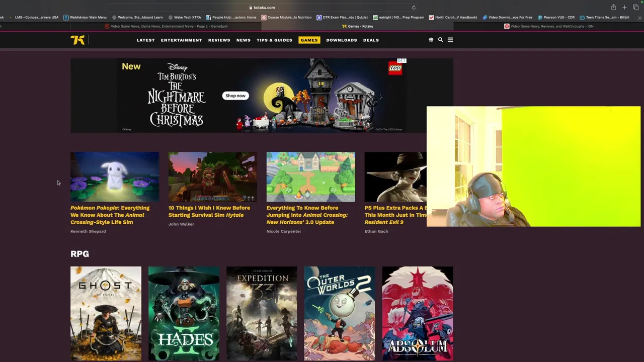Screen dimensions: 644x362
Task: Open the Teen Titans Bilibili bookmark
Action: tap(604, 17)
